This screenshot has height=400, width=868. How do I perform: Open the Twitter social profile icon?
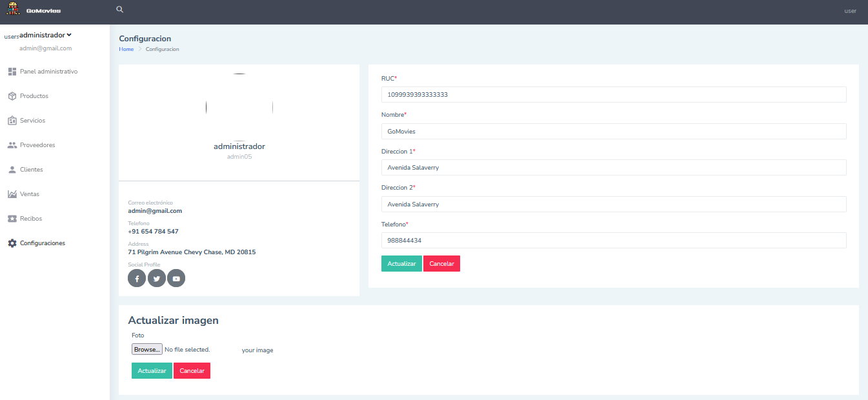click(x=157, y=278)
